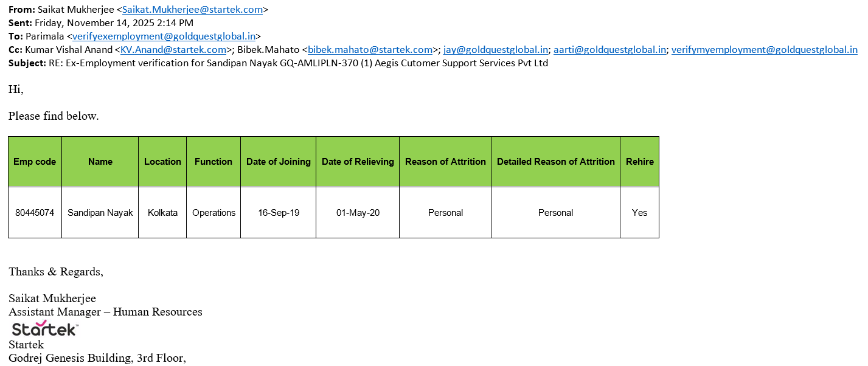Screen dimensions: 868x366
Task: Open verifymyemployment@goldquestglobal.in email link
Action: 765,50
